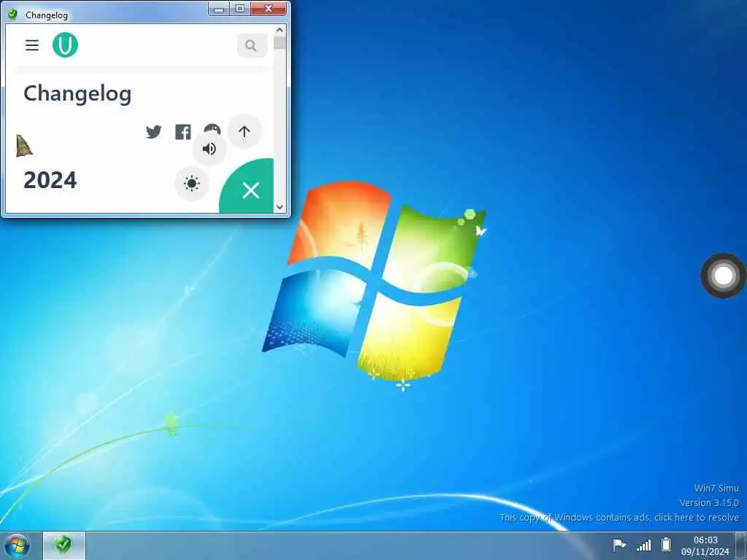This screenshot has width=747, height=560.
Task: Click the network signal tray icon
Action: 643,545
